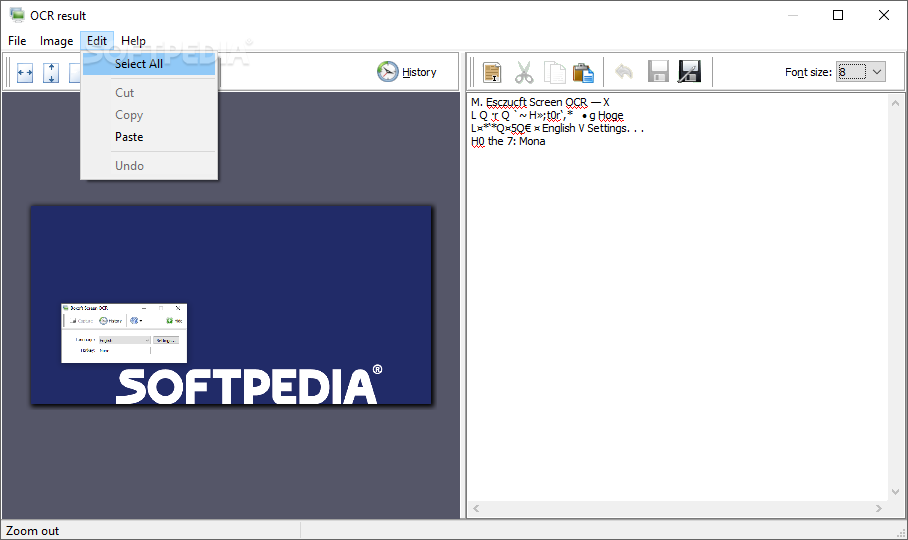Image resolution: width=908 pixels, height=540 pixels.
Task: Click text line 'M. Esczucft Screen OCR'
Action: 529,102
